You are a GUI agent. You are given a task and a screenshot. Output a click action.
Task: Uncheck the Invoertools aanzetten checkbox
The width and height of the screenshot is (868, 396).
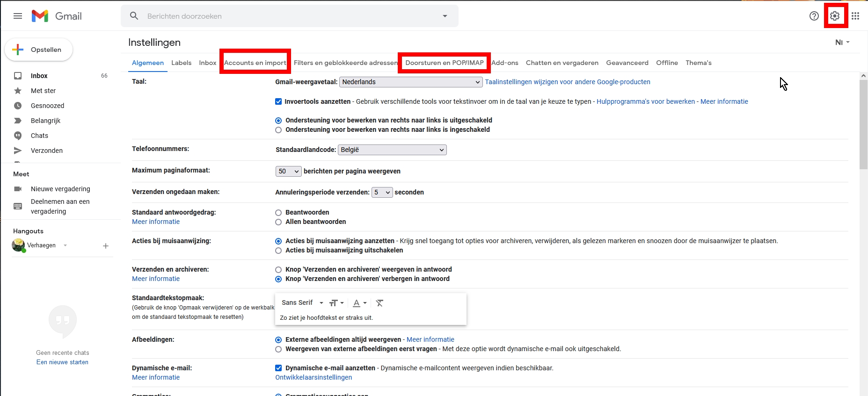point(278,101)
